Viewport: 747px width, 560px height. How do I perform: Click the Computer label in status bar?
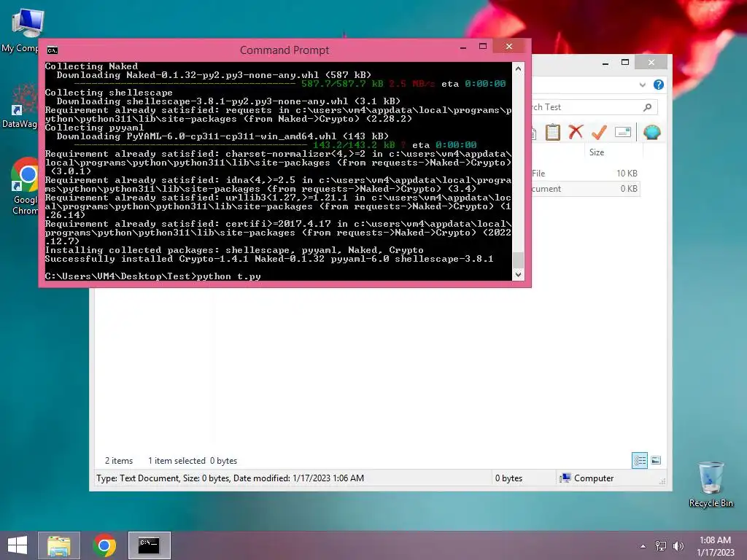[x=594, y=478]
